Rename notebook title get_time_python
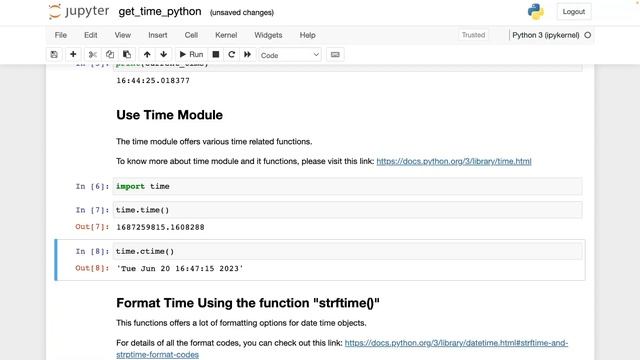640x360 pixels. 160,11
